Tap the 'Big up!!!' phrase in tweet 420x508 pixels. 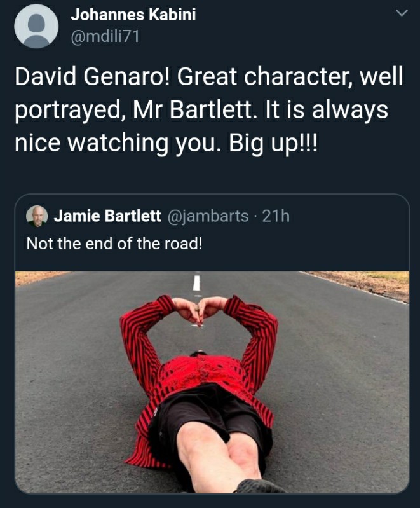(x=274, y=143)
